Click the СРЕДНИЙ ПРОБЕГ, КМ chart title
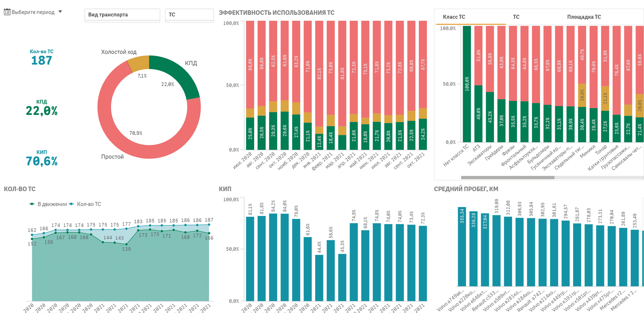 coord(466,189)
